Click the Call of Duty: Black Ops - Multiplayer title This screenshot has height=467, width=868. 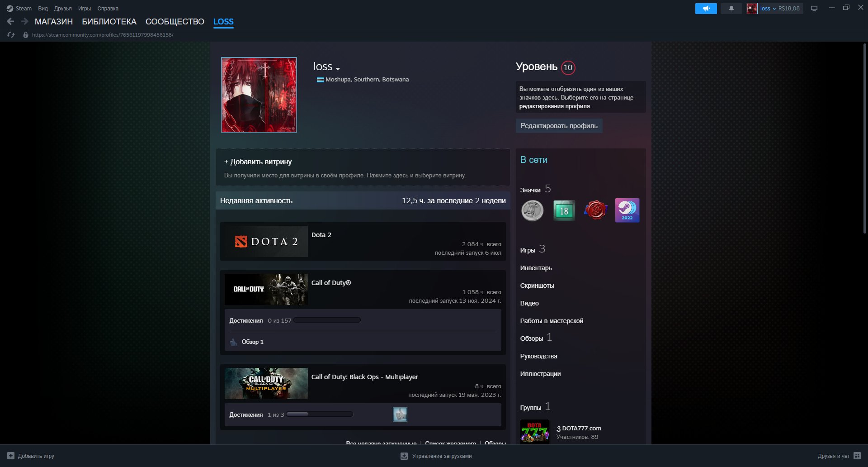pos(364,377)
